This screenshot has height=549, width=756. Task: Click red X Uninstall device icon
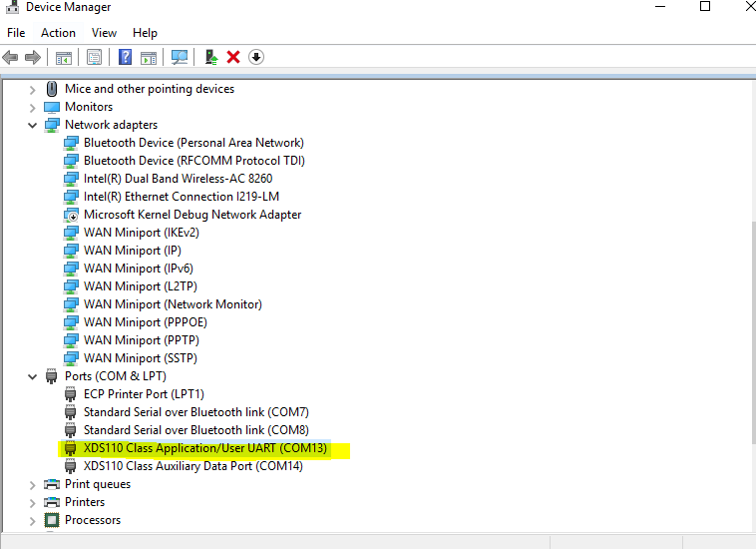233,58
